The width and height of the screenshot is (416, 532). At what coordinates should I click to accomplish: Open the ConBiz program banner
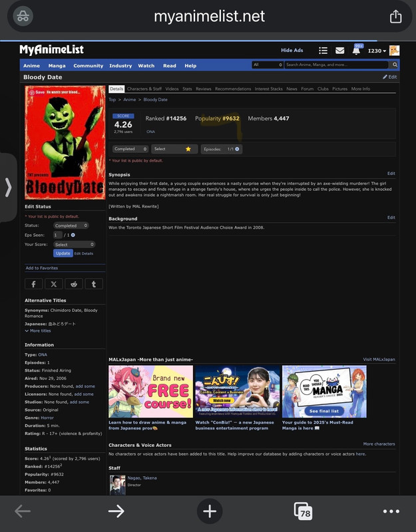pos(238,392)
